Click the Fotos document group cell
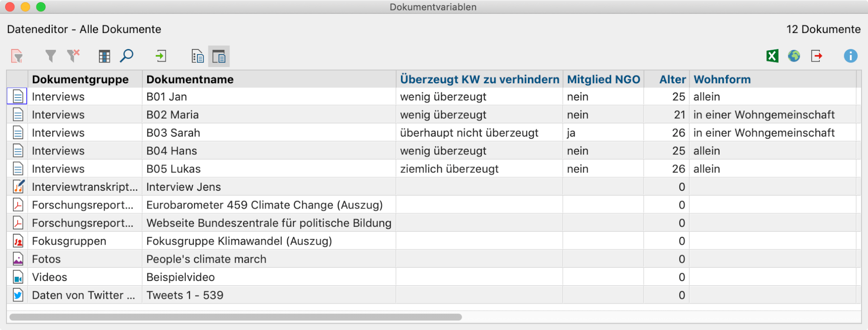Image resolution: width=868 pixels, height=330 pixels. (85, 259)
